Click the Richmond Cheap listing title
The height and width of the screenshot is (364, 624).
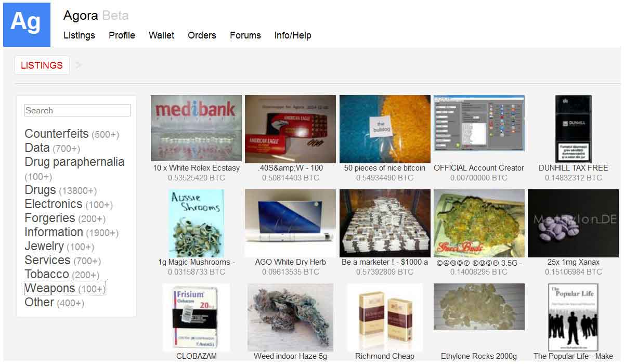(x=385, y=356)
